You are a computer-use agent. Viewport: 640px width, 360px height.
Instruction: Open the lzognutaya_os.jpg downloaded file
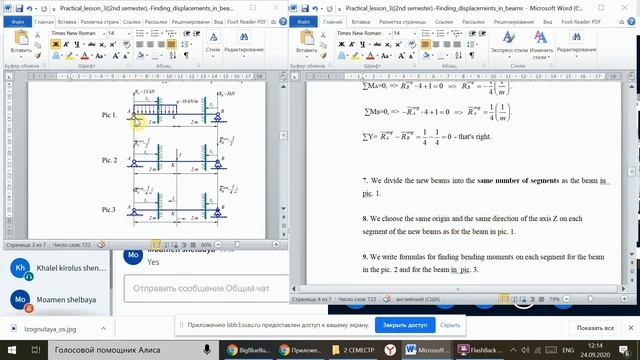coord(50,329)
